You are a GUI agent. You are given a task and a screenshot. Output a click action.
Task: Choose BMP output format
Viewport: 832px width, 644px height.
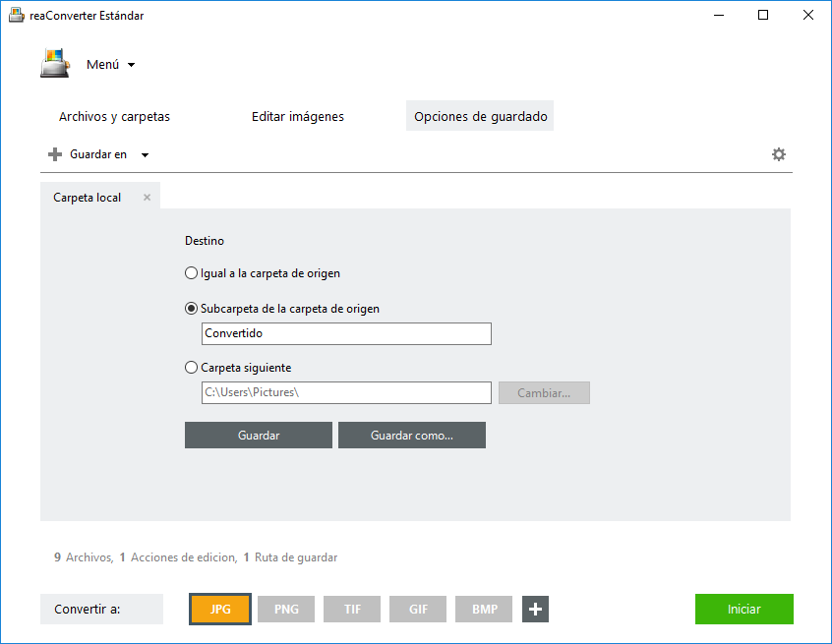[484, 609]
